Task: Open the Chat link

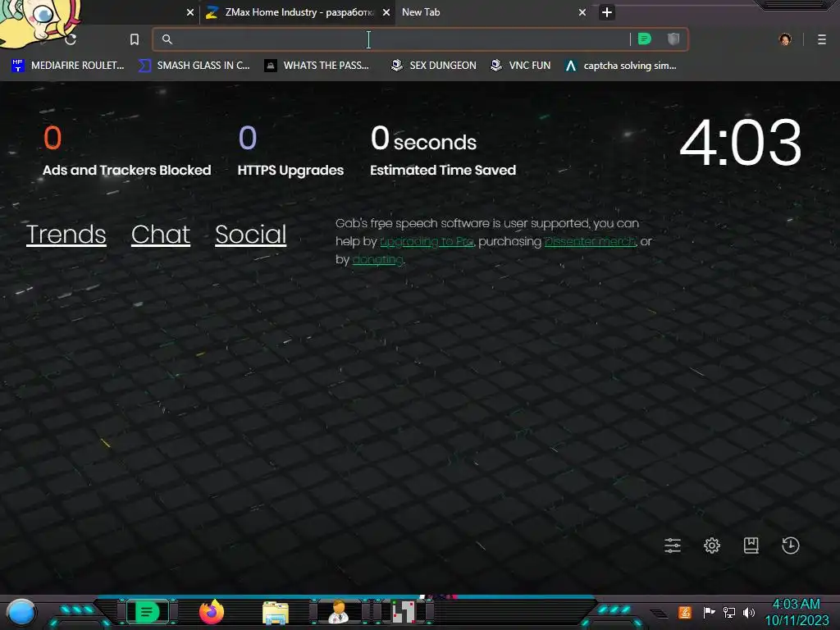Action: coord(161,235)
